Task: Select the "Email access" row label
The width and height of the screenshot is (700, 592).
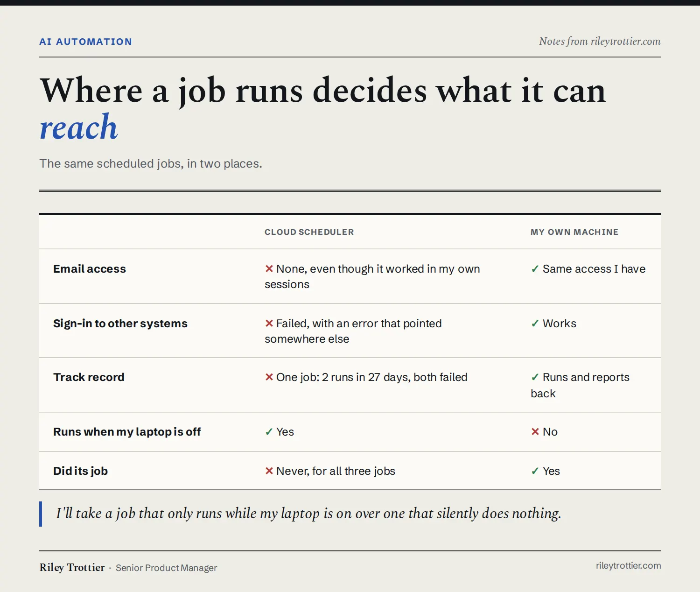Action: tap(90, 269)
